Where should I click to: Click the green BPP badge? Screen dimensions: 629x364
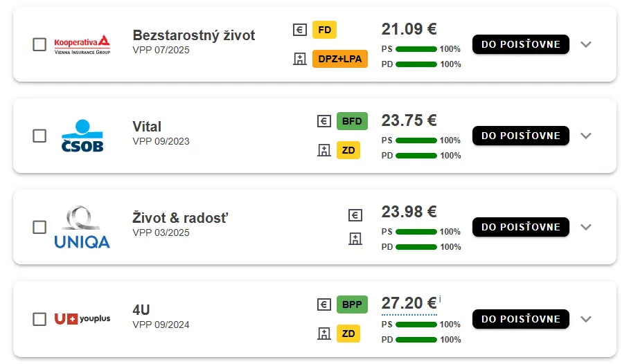(x=352, y=304)
